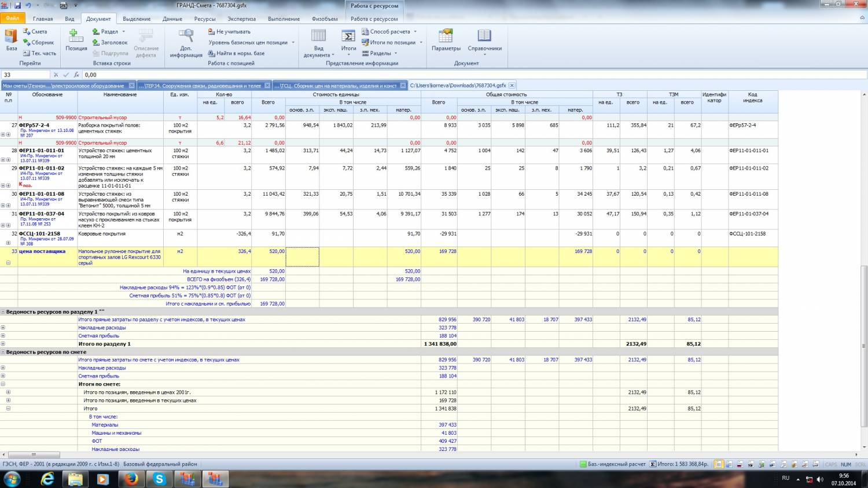Open the ТЕР34 document tab

[200, 86]
